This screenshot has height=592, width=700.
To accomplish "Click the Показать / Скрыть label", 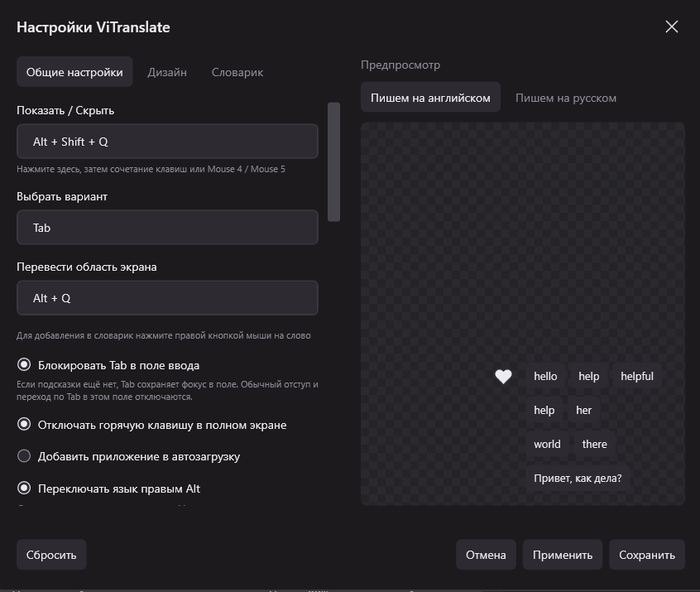I will coord(65,110).
